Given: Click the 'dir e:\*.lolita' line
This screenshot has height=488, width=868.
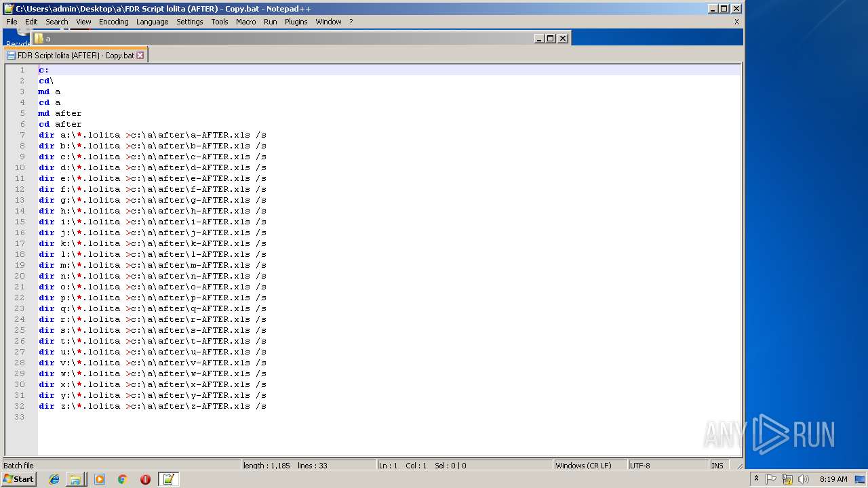Looking at the screenshot, I should pos(153,178).
